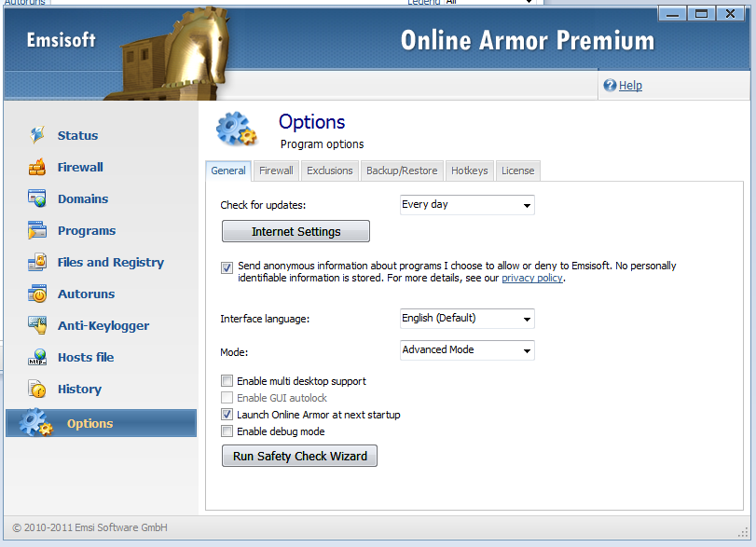
Task: Click the Enable GUI autolock checkbox
Action: pyautogui.click(x=227, y=398)
